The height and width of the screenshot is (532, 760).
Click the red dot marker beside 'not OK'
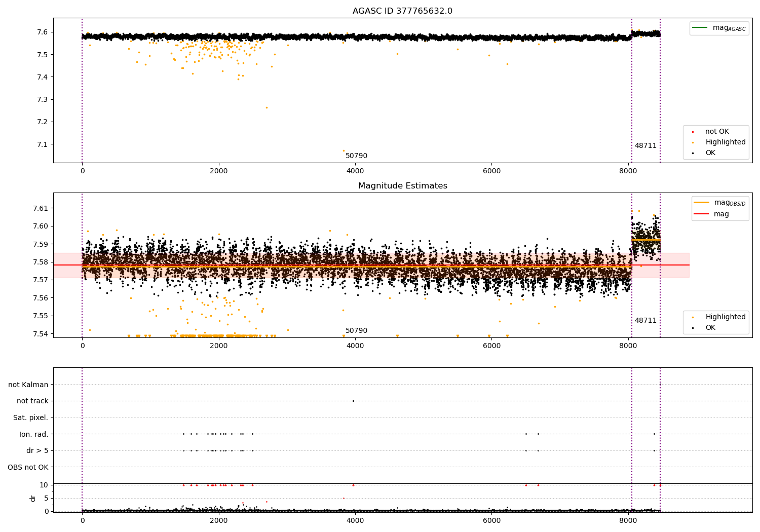694,132
